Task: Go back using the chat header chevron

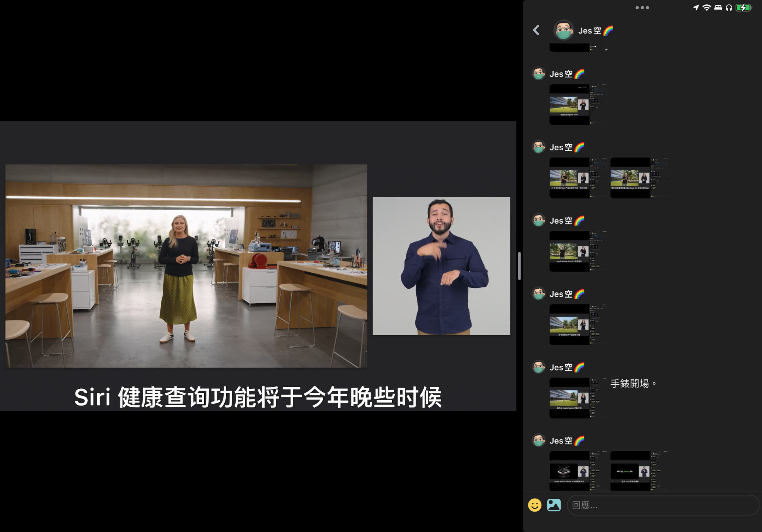Action: 536,30
